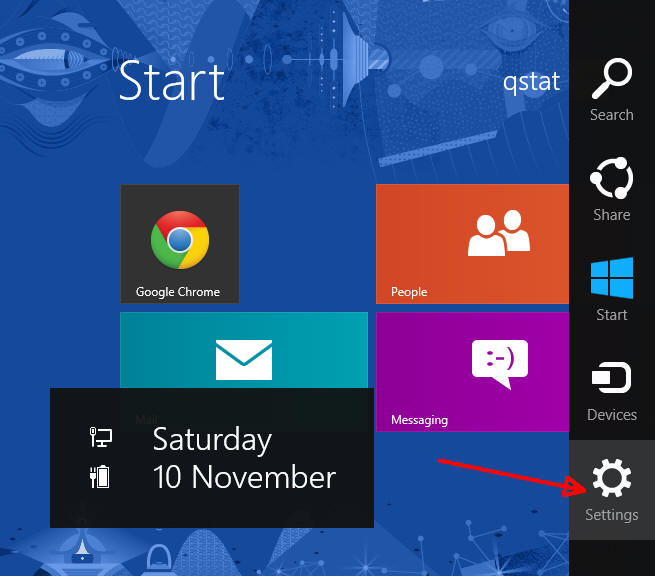Screen dimensions: 655x576
Task: Click the battery charging status icon
Action: tap(101, 476)
